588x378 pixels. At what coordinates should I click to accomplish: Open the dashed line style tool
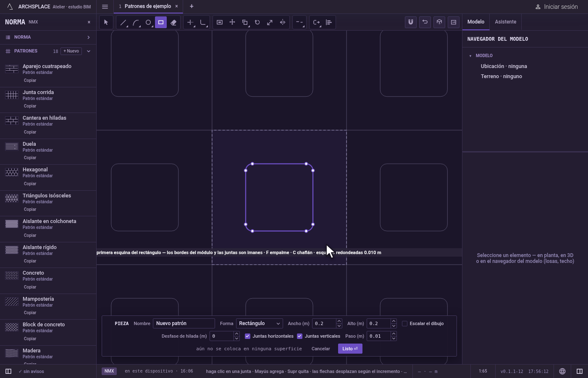tap(299, 22)
